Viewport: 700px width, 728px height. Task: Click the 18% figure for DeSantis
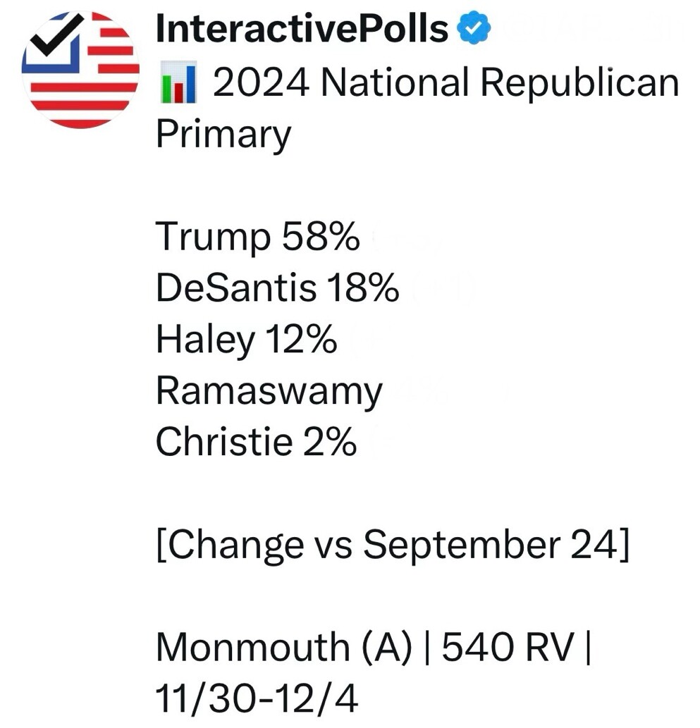pos(362,288)
